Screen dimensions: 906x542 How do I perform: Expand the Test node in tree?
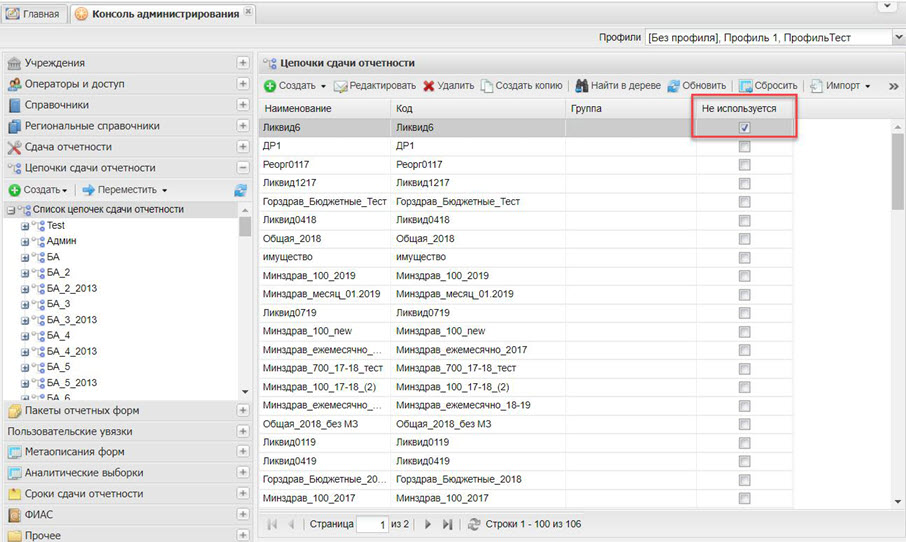tap(25, 226)
